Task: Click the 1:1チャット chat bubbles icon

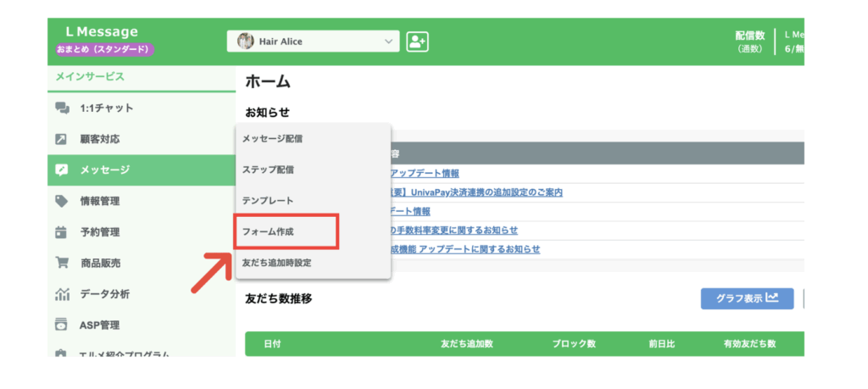Action: click(62, 108)
